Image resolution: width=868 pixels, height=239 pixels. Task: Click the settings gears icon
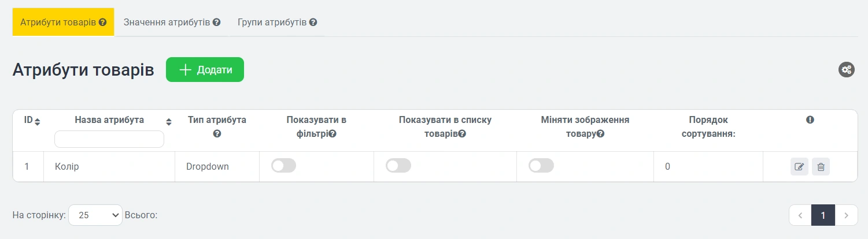tap(847, 70)
